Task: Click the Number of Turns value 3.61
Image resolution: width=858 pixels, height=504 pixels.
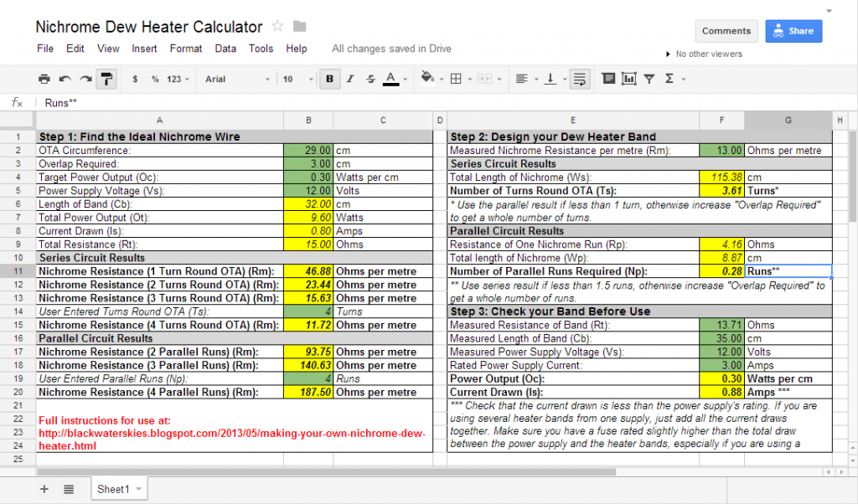Action: click(721, 191)
